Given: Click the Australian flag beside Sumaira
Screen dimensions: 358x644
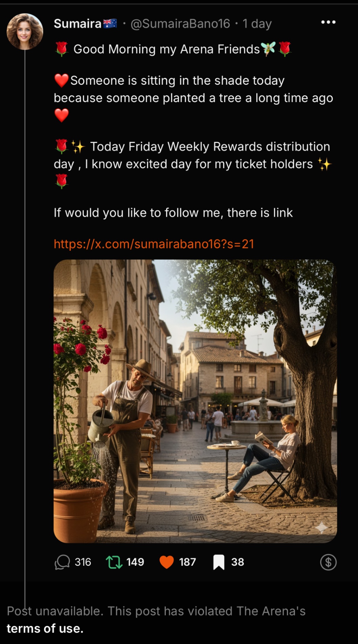Looking at the screenshot, I should 110,23.
